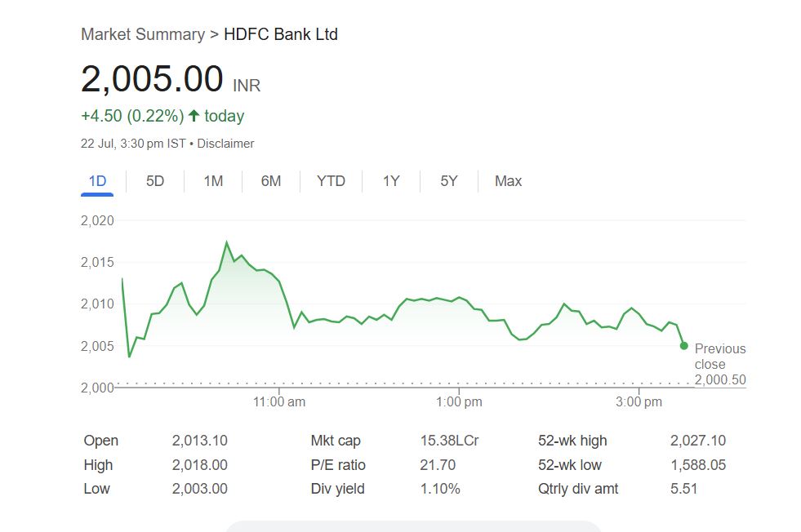This screenshot has width=801, height=532.
Task: Open the 1M chart tab
Action: coord(213,181)
